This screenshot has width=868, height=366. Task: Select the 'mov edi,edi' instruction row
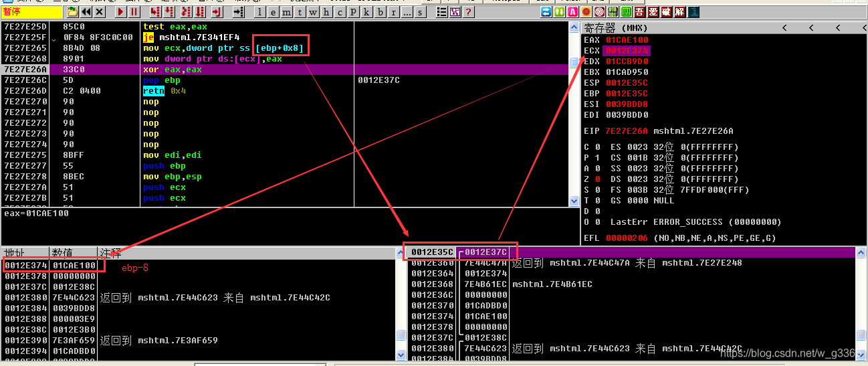pos(284,155)
